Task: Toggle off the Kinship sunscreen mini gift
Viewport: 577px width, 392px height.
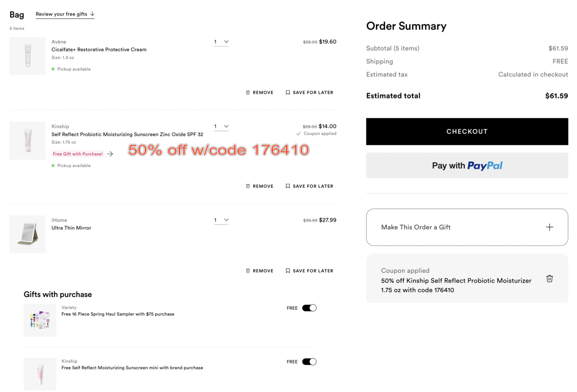Action: pyautogui.click(x=309, y=362)
